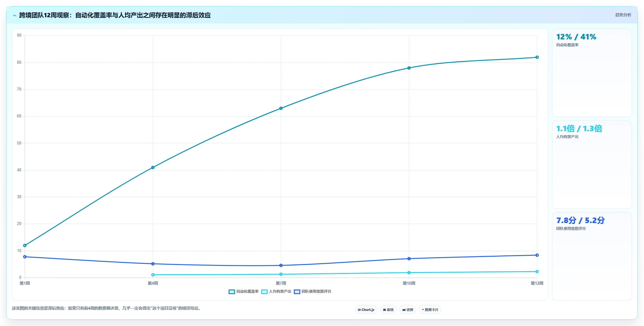Click coverage line data point at 第7周
This screenshot has width=644, height=326.
tap(281, 108)
